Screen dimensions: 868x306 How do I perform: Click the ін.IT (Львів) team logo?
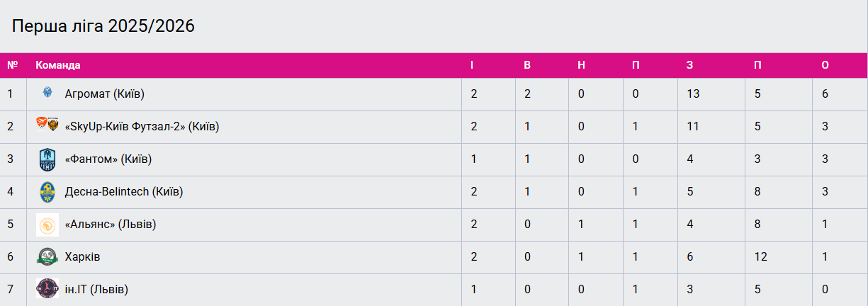[47, 288]
